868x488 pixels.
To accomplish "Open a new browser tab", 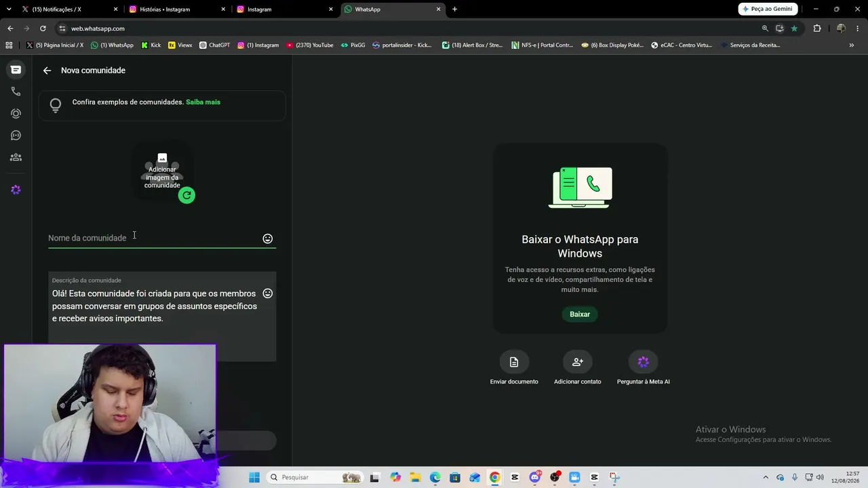I will [454, 9].
